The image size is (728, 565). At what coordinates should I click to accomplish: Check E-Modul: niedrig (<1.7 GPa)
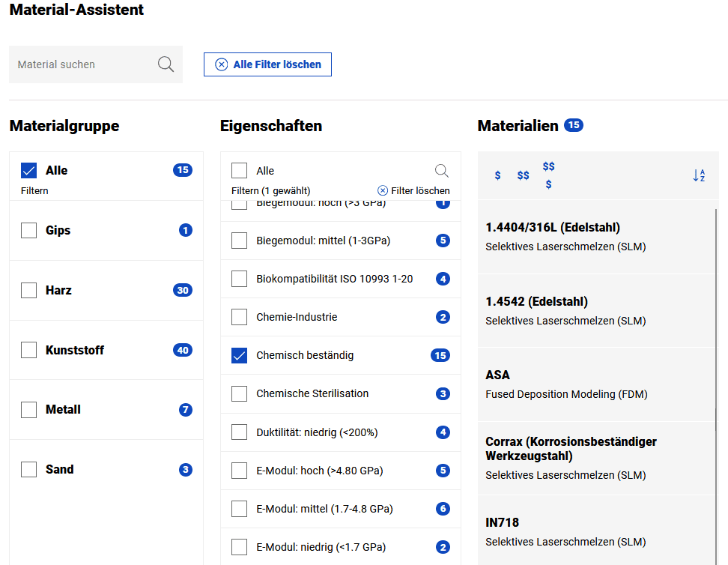239,547
